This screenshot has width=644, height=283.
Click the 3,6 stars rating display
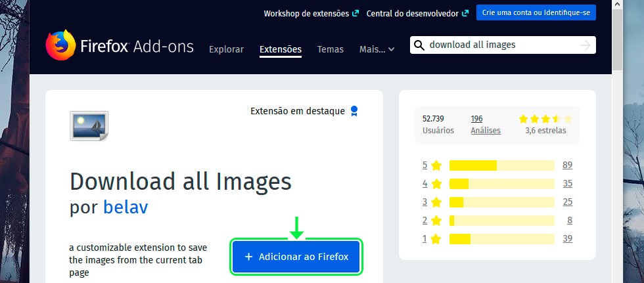point(545,125)
